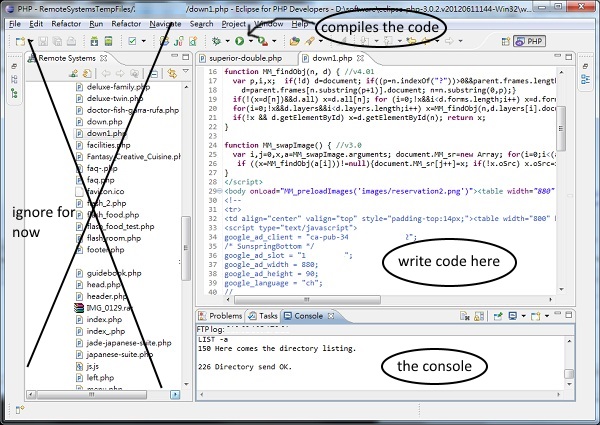Maximize the Console view
The height and width of the screenshot is (425, 600).
569,314
